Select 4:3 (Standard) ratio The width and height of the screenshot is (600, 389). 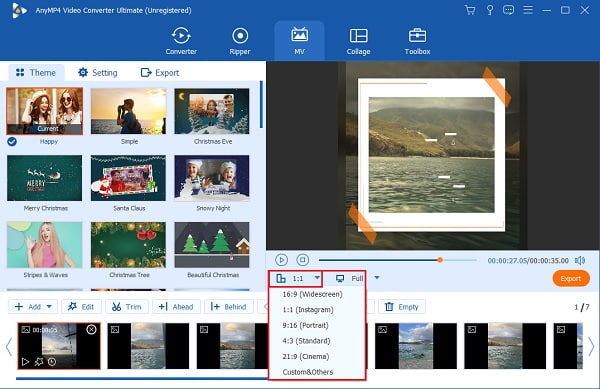pos(306,341)
